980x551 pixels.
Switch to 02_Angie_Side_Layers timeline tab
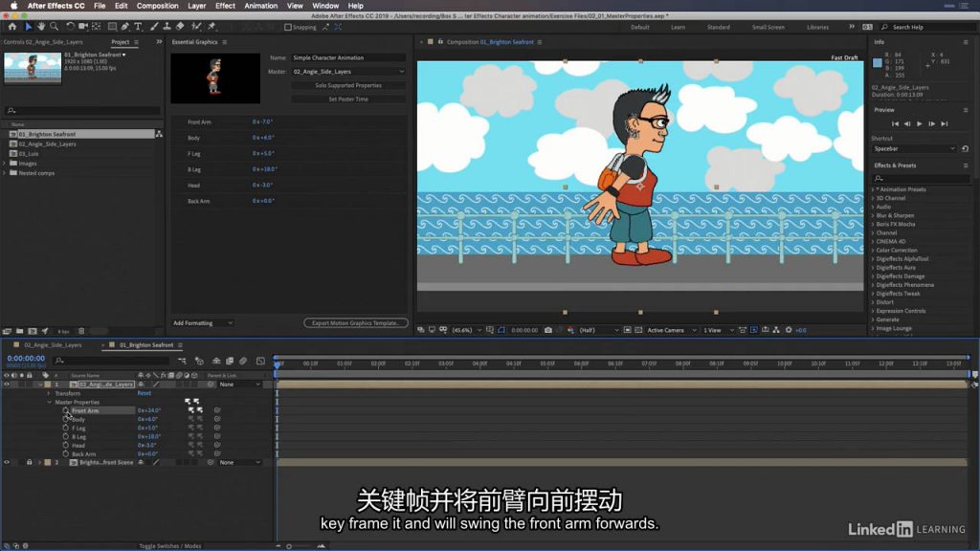point(54,344)
